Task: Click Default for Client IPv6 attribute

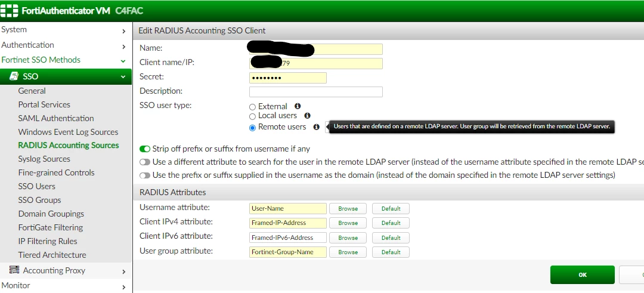Action: click(391, 238)
